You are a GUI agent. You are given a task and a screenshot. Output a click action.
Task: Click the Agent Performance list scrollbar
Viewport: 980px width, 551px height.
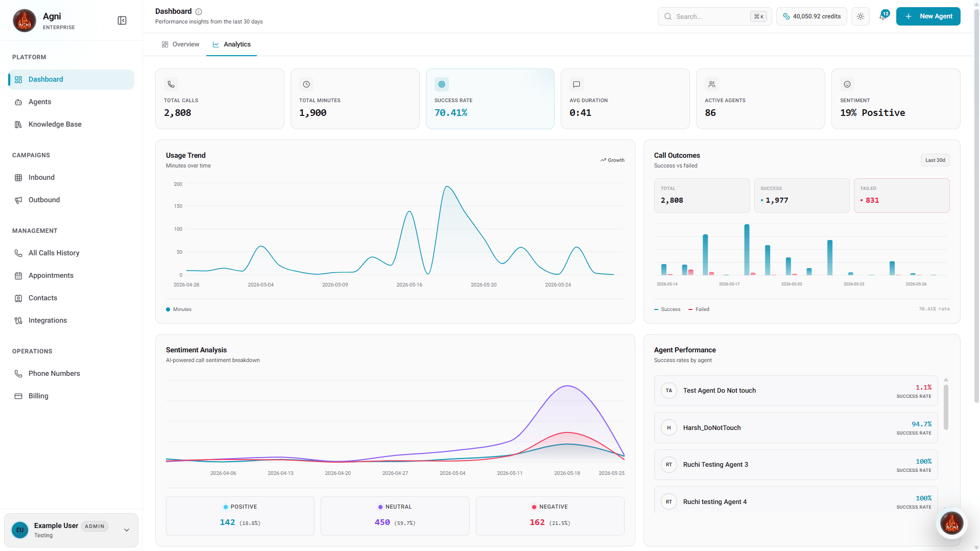tap(946, 408)
